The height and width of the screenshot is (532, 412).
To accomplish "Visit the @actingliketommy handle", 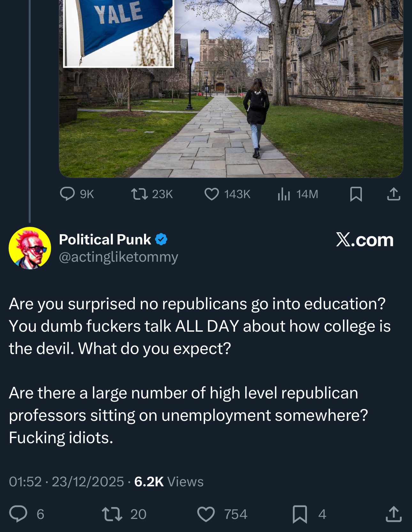I will point(118,257).
